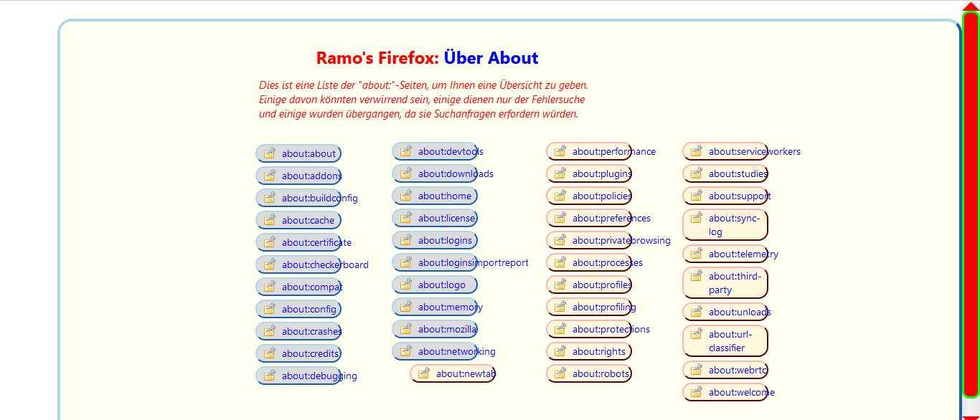Open the about:networking link

(x=457, y=352)
